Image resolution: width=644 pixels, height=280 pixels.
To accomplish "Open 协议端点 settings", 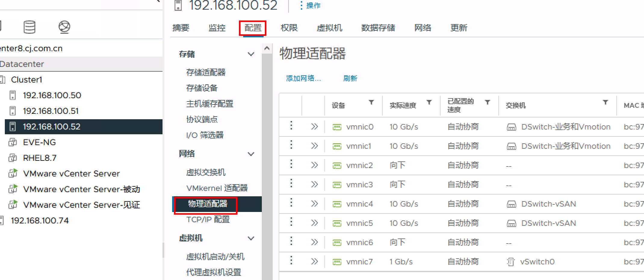I will [202, 119].
